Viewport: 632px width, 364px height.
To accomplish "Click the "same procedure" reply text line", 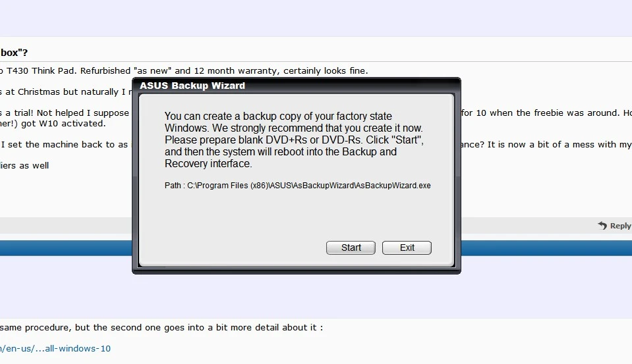I will click(x=161, y=327).
